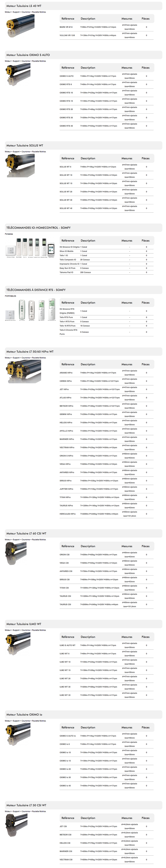Image resolution: width=166 pixels, height=868 pixels.
Task: Click the 'Telis 4 RTS Pure' reference
Action: (67, 322)
